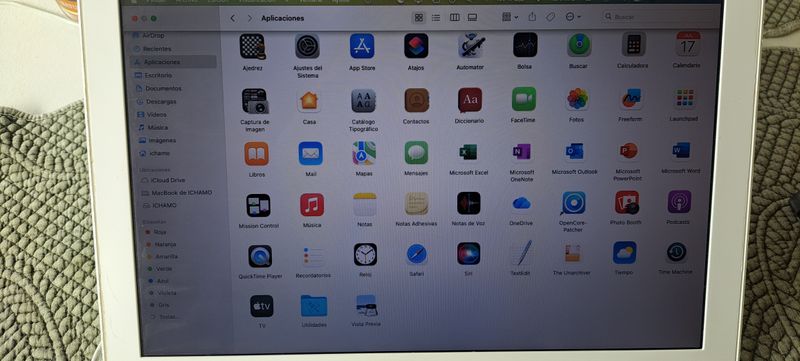Open the OneDrive app icon
800x361 pixels.
point(521,203)
